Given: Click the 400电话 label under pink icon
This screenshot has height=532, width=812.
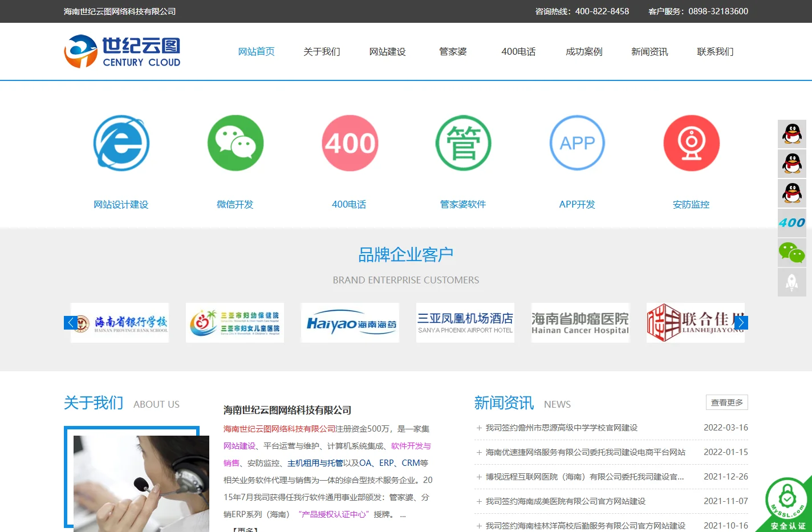Looking at the screenshot, I should click(349, 205).
